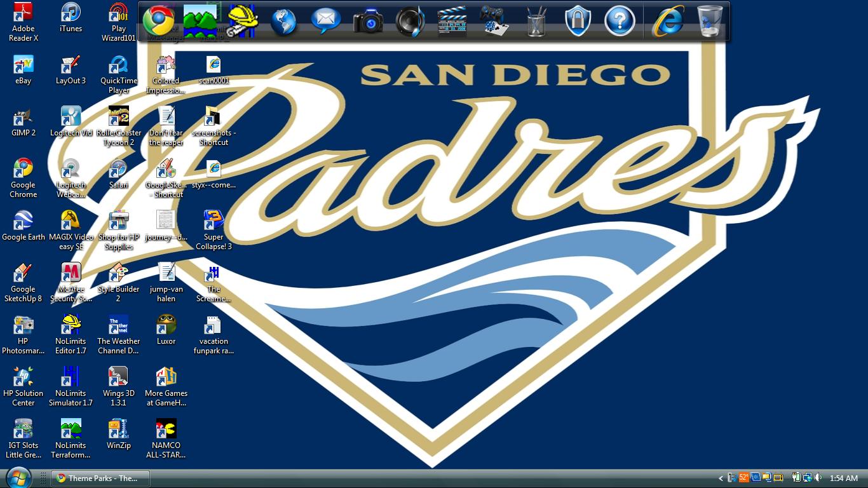This screenshot has width=868, height=488.
Task: Launch LayOut 3 from desktop
Action: [x=71, y=70]
